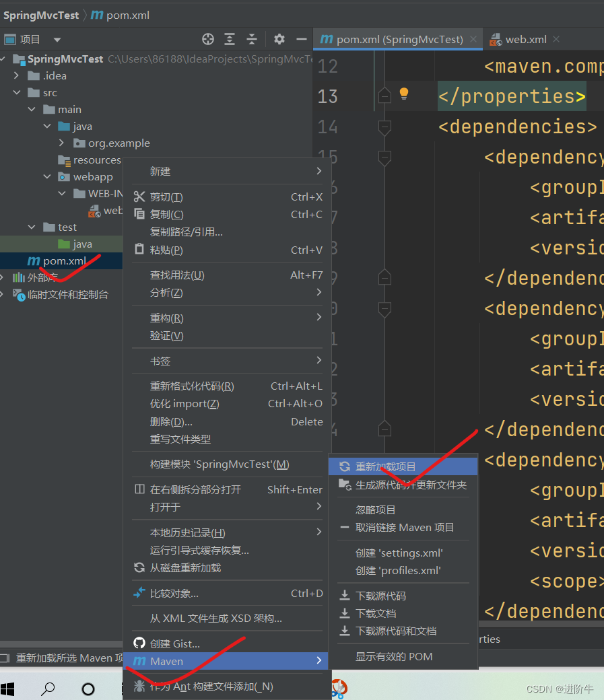Choose 比较对象... entry

(x=228, y=593)
